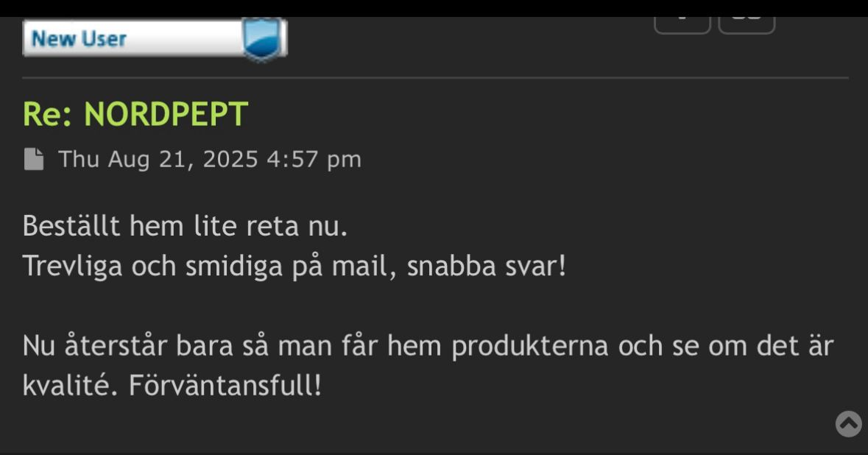Screen dimensions: 868x455
Task: Click the text 'Beställt hem lite reta nu.'
Action: click(185, 226)
